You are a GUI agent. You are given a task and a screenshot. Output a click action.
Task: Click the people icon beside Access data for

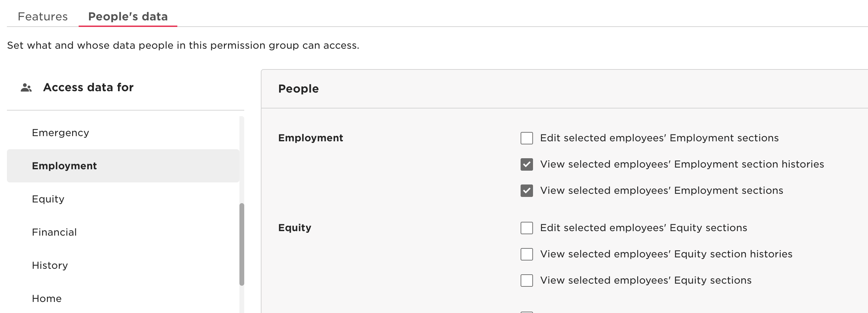[26, 88]
